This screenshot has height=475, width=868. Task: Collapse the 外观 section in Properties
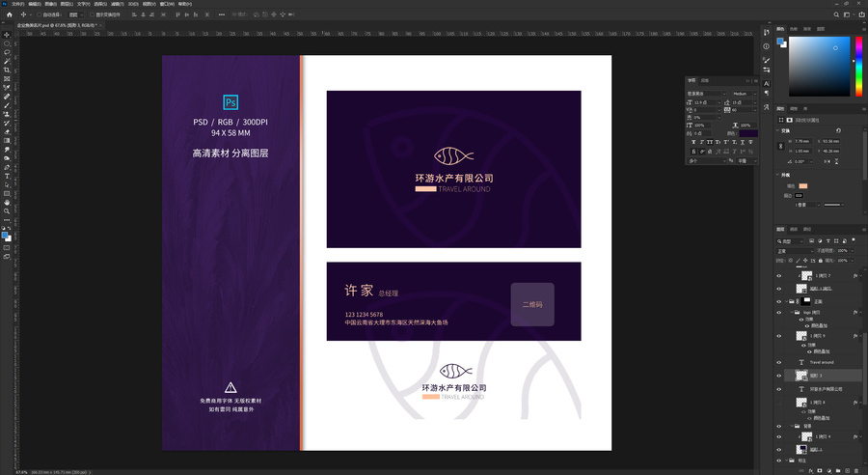pos(777,174)
